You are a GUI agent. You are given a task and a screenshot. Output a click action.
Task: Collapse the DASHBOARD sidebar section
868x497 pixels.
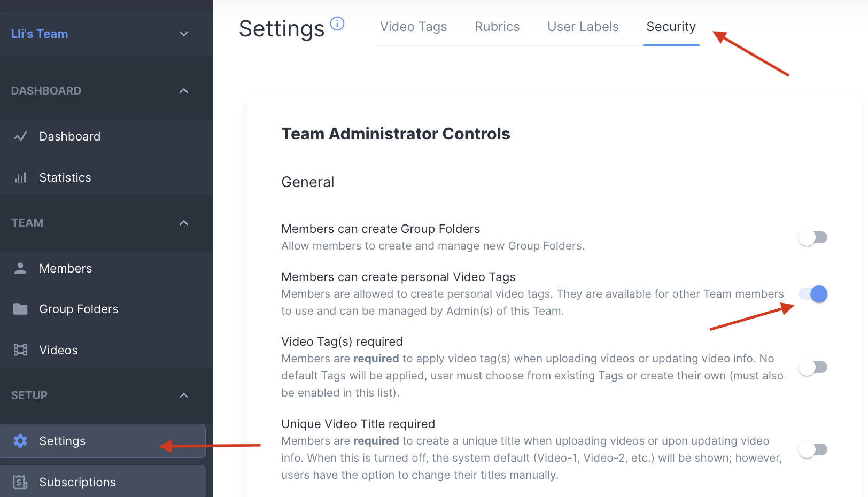click(x=184, y=91)
